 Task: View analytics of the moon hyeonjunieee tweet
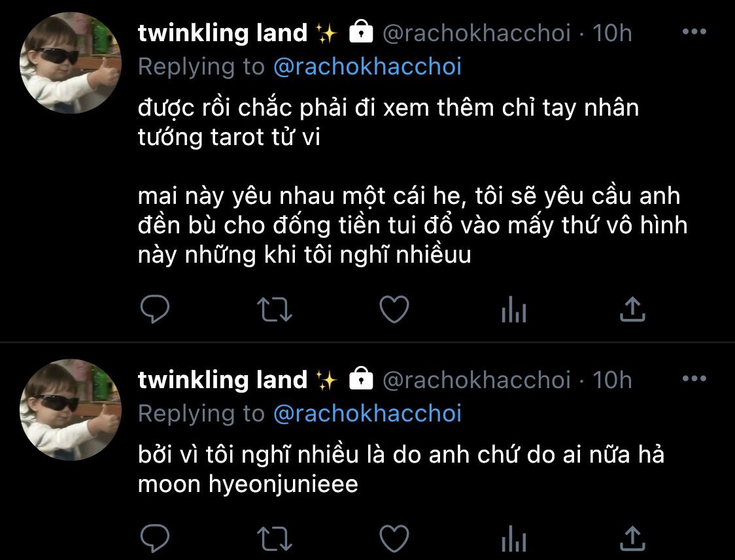coord(514,538)
